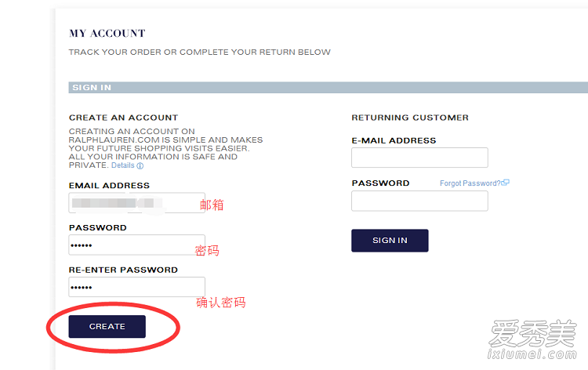
Task: Click the red 邮箱 annotation
Action: point(212,205)
